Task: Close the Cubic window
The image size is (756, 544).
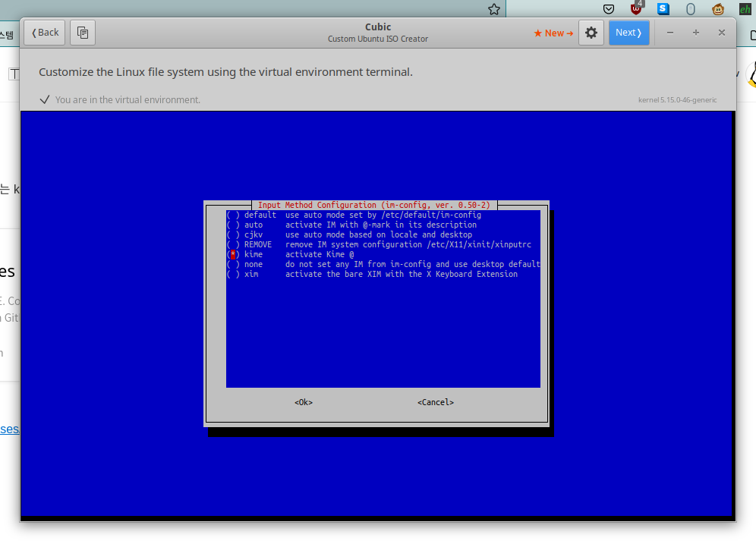Action: 722,33
